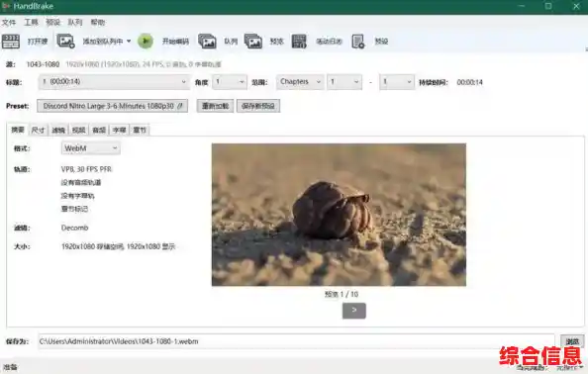The image size is (588, 374).
Task: Click the Browse (浏览) button
Action: coord(572,341)
